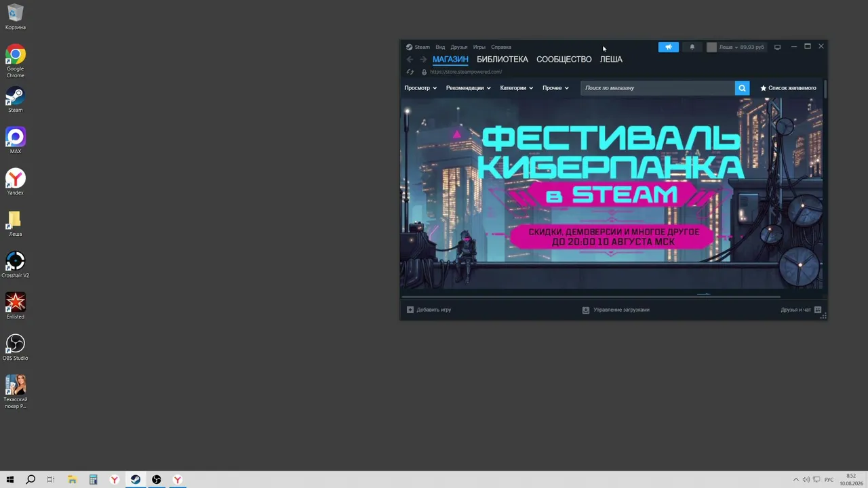This screenshot has width=868, height=488.
Task: Click the blue megaphone announcements button
Action: pyautogui.click(x=668, y=47)
